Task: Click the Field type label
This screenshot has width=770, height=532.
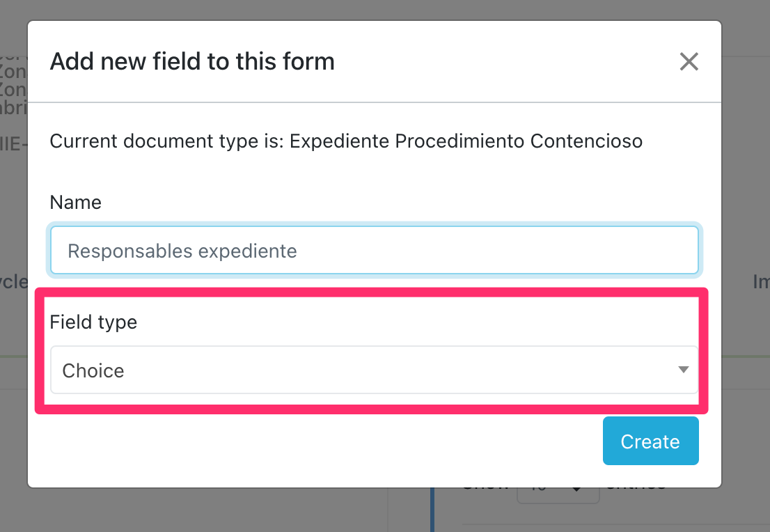Action: point(93,322)
